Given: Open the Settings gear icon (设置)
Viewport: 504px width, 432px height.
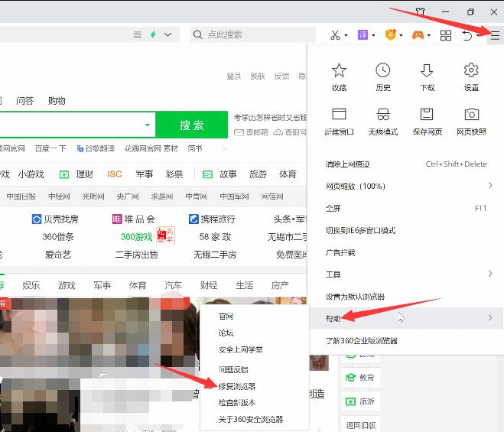Looking at the screenshot, I should coord(471,70).
